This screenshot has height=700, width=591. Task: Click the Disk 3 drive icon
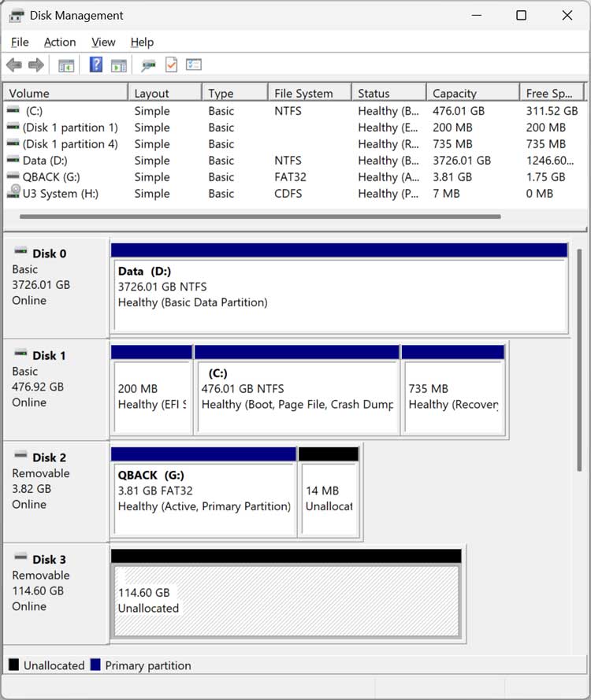pos(20,557)
